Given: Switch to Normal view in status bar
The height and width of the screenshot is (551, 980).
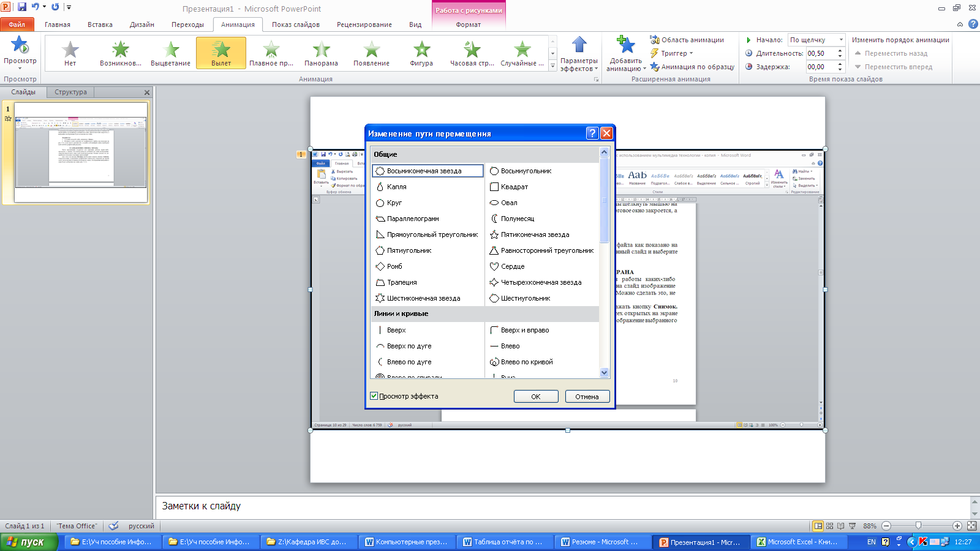Looking at the screenshot, I should [x=818, y=526].
